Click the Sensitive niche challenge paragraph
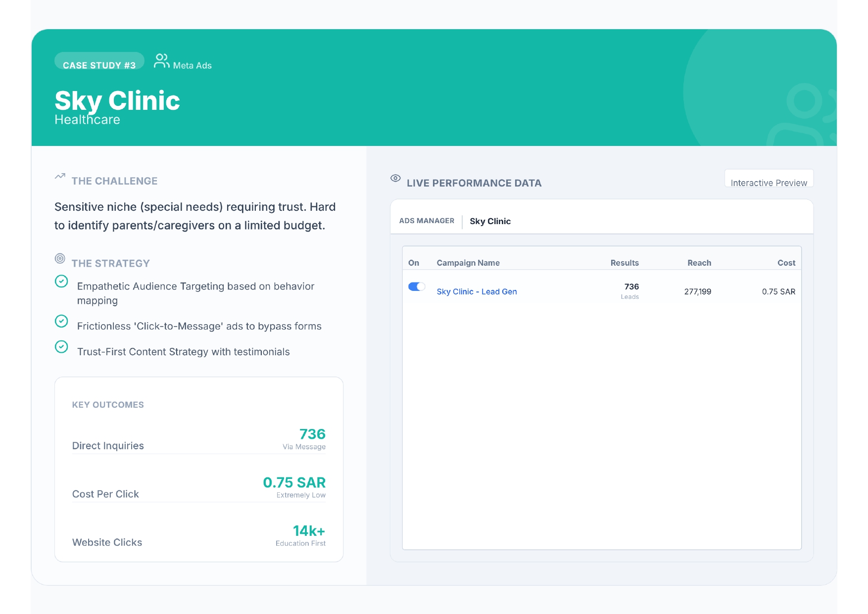This screenshot has height=614, width=868. coord(195,216)
